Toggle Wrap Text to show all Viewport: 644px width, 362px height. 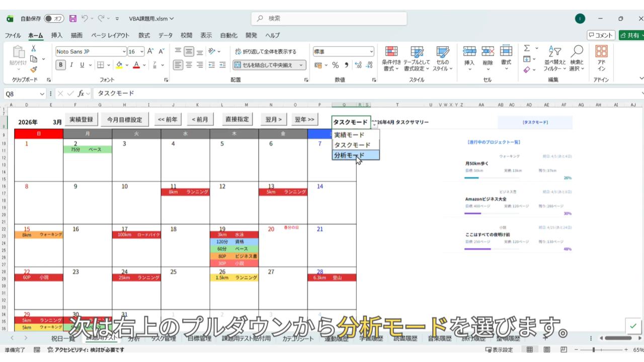(266, 51)
